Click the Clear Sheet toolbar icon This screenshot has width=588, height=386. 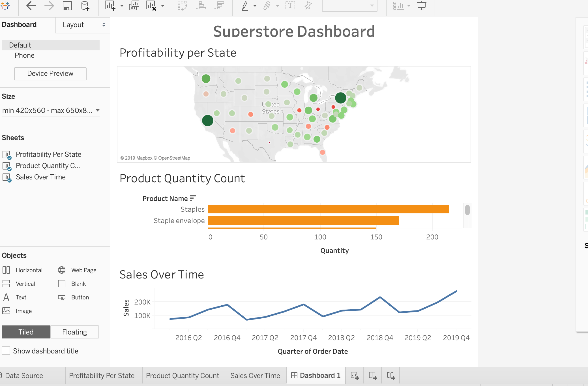click(151, 6)
